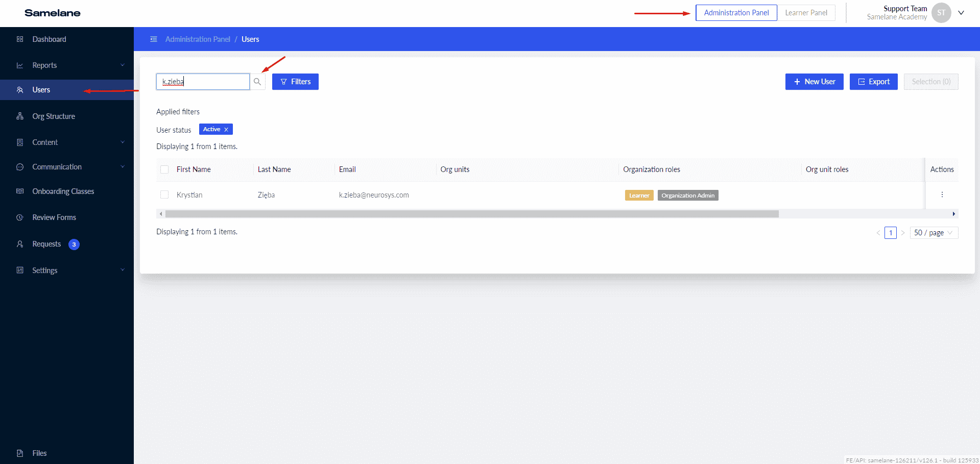
Task: Click the Samelane logo
Action: click(x=53, y=13)
